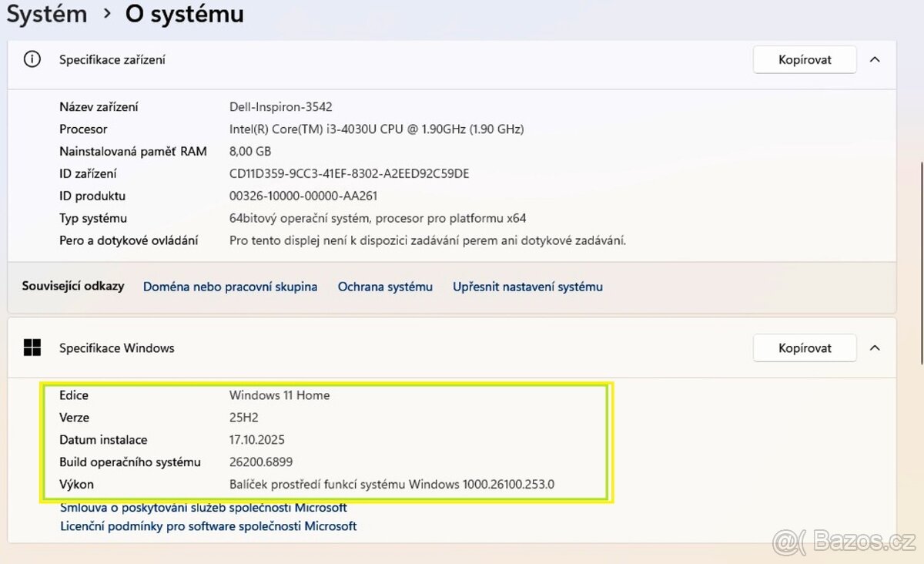Click the ID zařízení value text
Screen dimensions: 924x564
tap(349, 174)
